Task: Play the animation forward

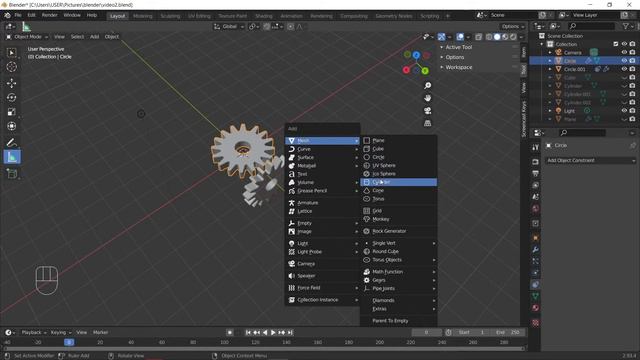Action: (273, 333)
